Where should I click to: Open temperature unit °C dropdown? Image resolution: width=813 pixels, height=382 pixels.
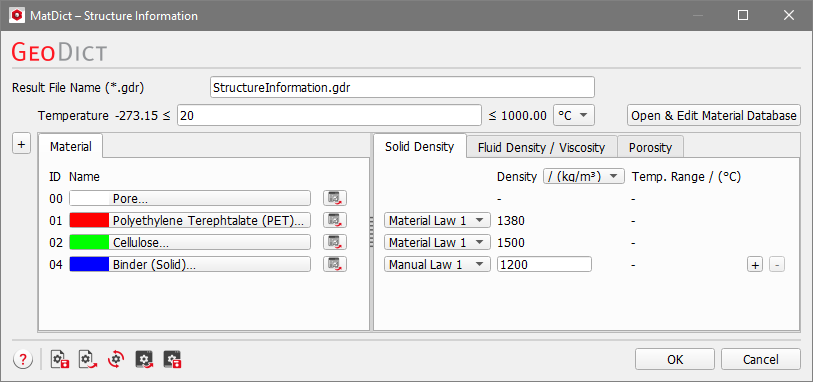574,115
